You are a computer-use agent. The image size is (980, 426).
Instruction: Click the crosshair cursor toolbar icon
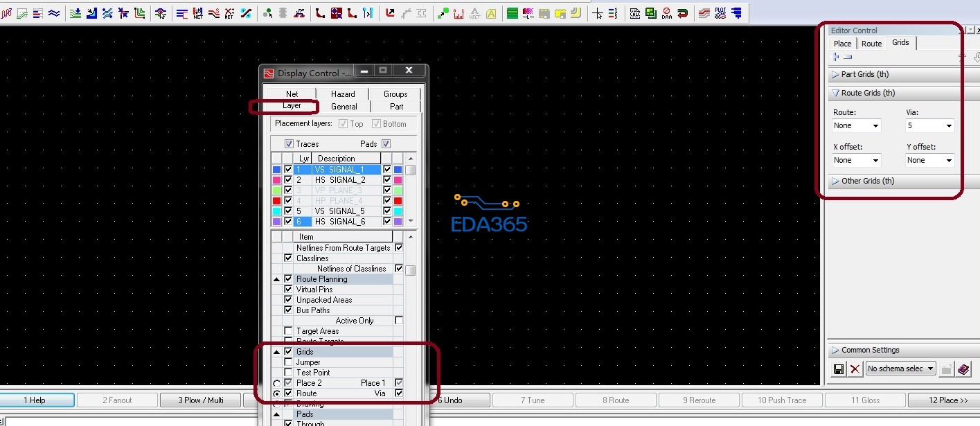click(x=597, y=13)
